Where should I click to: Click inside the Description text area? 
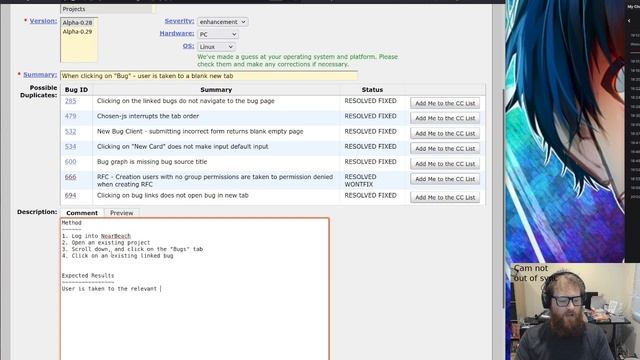[x=195, y=289]
